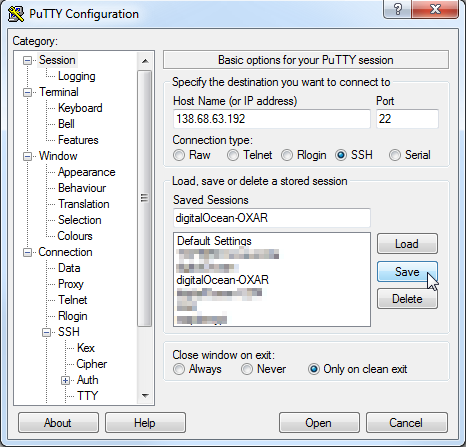Image resolution: width=466 pixels, height=447 pixels.
Task: Cancel the PuTTY configuration
Action: 406,423
